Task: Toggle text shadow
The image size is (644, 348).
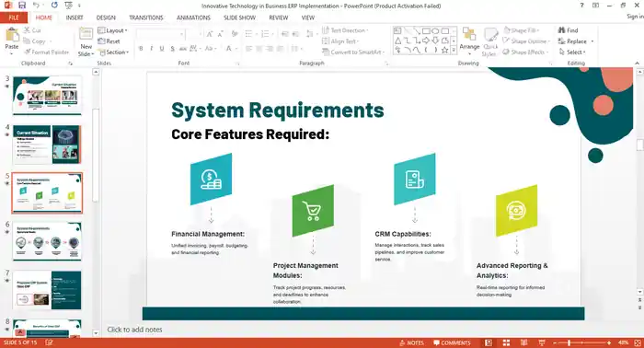Action: click(173, 49)
